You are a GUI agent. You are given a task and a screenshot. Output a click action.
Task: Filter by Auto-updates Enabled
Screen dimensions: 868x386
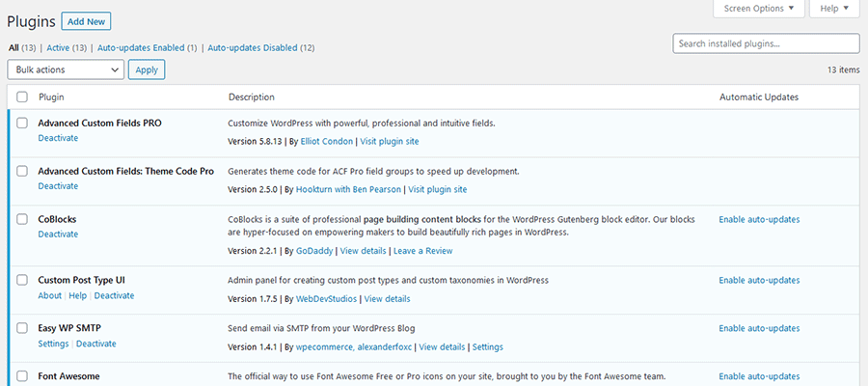click(147, 47)
